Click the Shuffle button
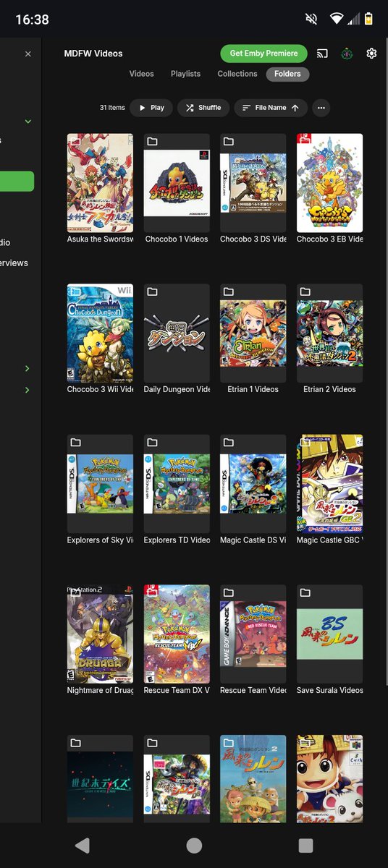Viewport: 388px width, 868px height. [203, 108]
